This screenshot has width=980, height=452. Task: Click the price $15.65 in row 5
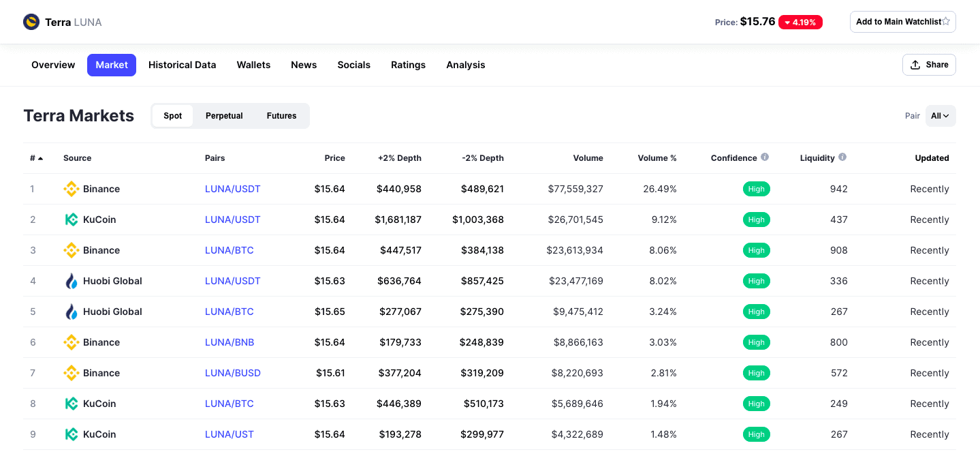tap(330, 312)
